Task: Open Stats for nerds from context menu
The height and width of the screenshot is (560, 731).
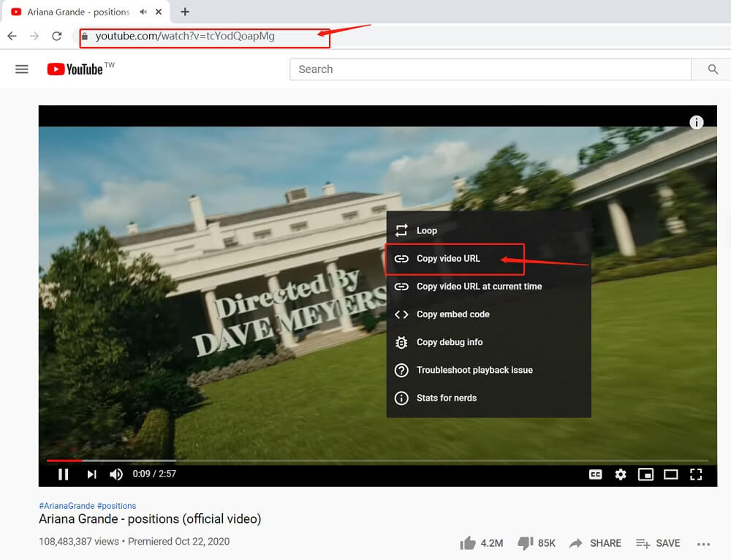Action: click(x=488, y=398)
